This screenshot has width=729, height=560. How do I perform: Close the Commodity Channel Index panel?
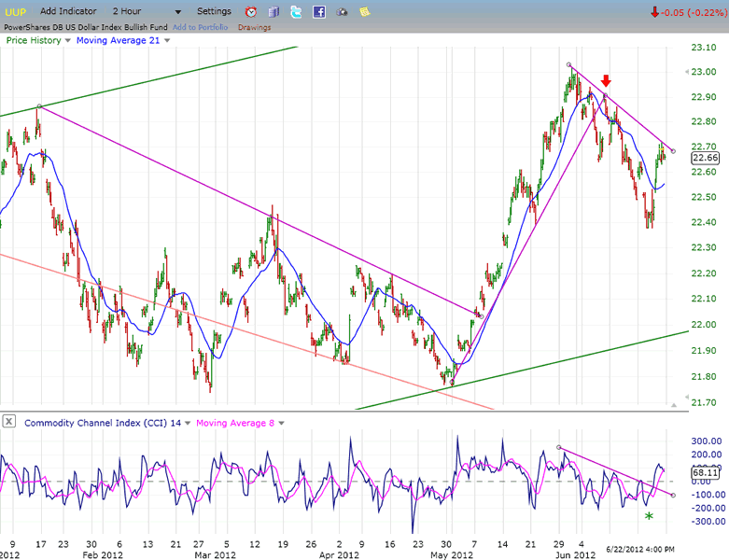[x=9, y=422]
